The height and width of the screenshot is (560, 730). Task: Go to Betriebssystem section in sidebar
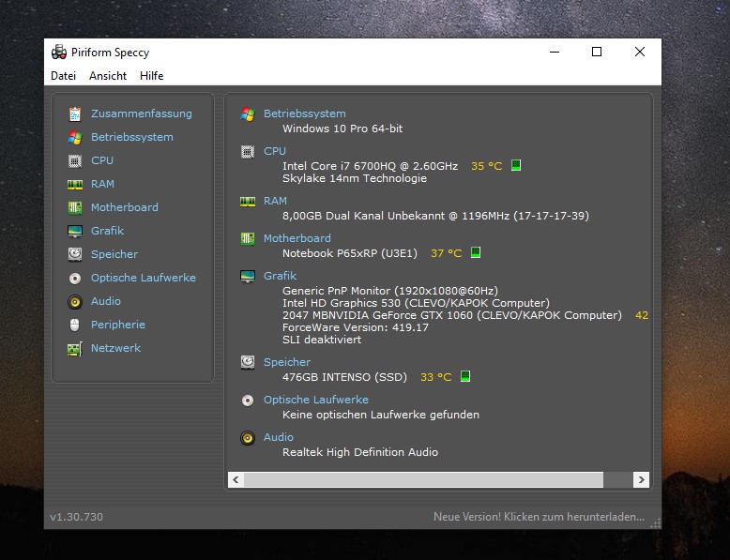click(x=132, y=137)
